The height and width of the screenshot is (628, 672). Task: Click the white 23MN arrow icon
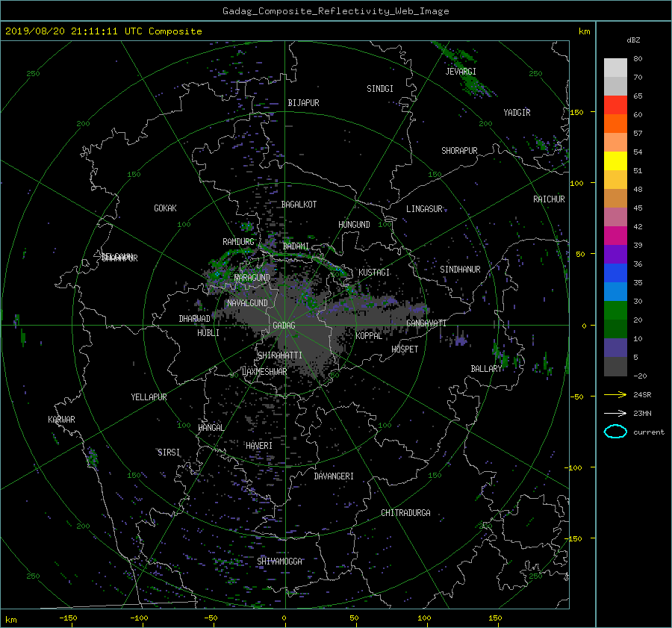coord(615,413)
